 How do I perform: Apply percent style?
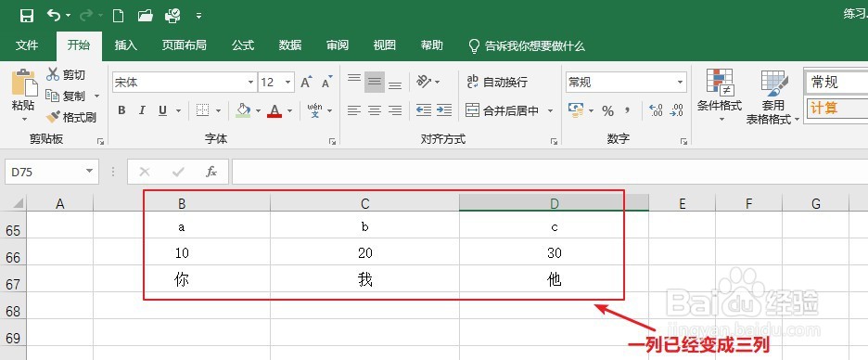pyautogui.click(x=607, y=110)
